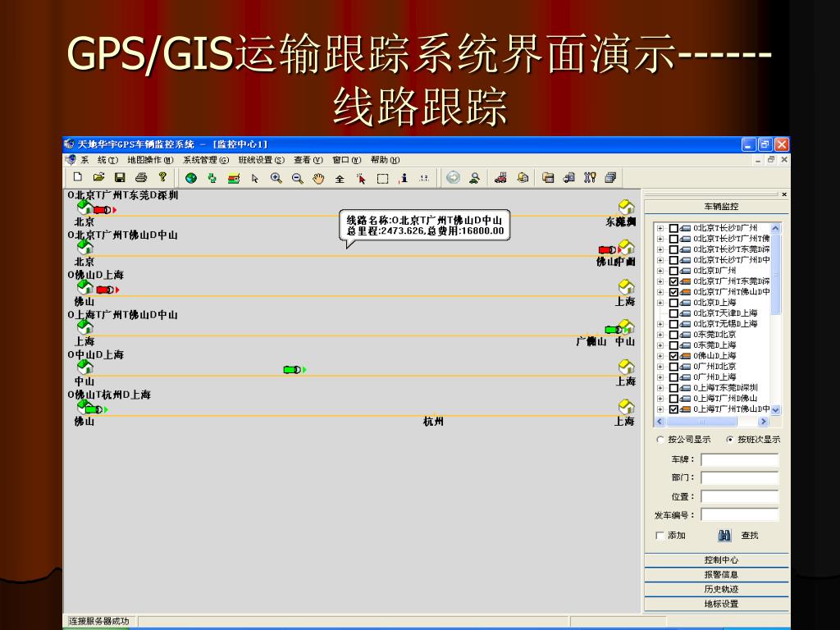The image size is (840, 630).
Task: Click the wrench tools settings icon
Action: pos(590,178)
